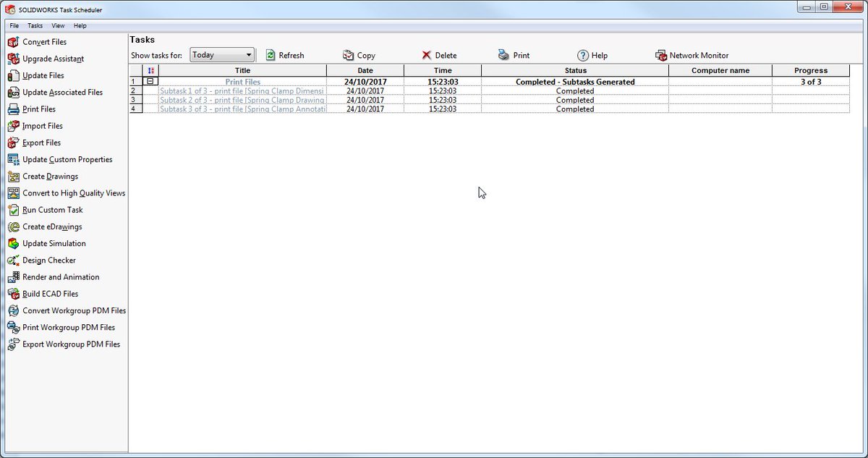Click 'Completed - Subtasks Generated' status cell
Viewport: 868px width, 458px height.
pos(575,82)
